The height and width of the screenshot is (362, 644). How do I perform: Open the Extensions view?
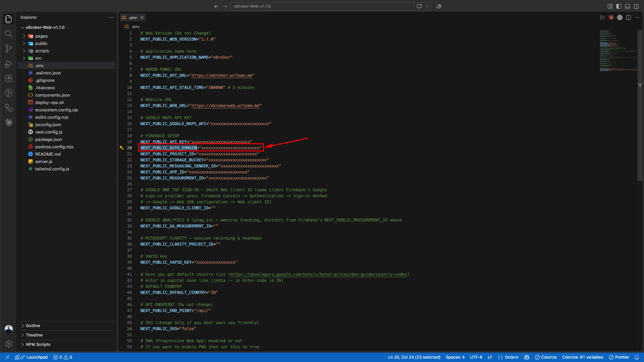pyautogui.click(x=9, y=78)
